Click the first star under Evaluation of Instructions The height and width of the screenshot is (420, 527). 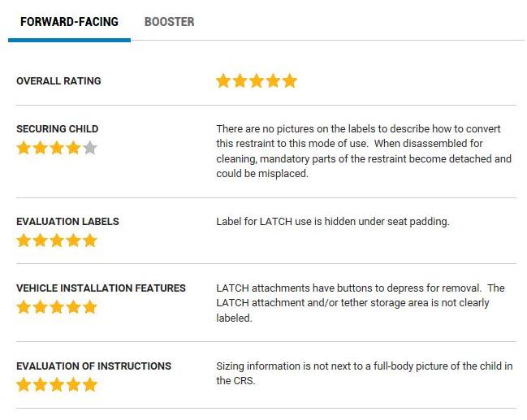click(x=24, y=385)
